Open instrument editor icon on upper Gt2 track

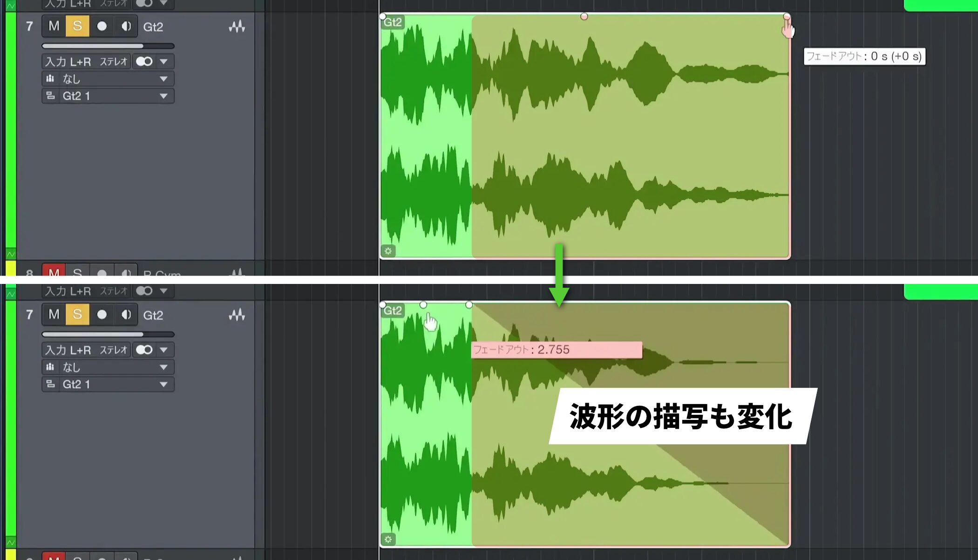coord(237,27)
